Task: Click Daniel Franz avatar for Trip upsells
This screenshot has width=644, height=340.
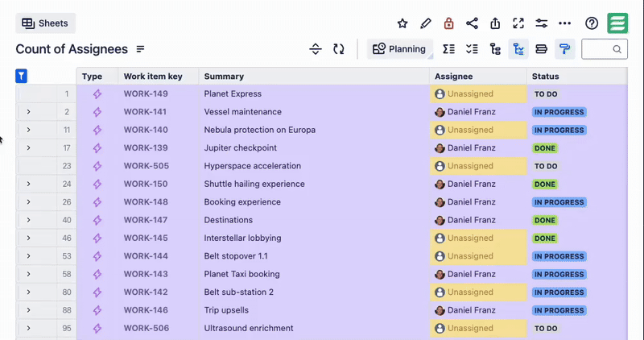Action: coord(440,310)
